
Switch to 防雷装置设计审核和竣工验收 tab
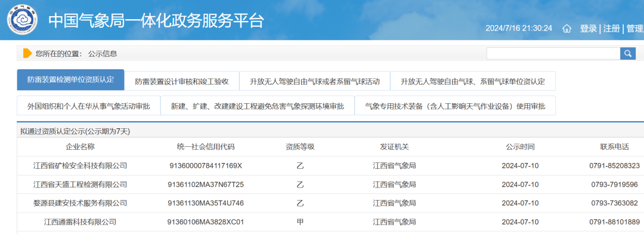tap(182, 81)
